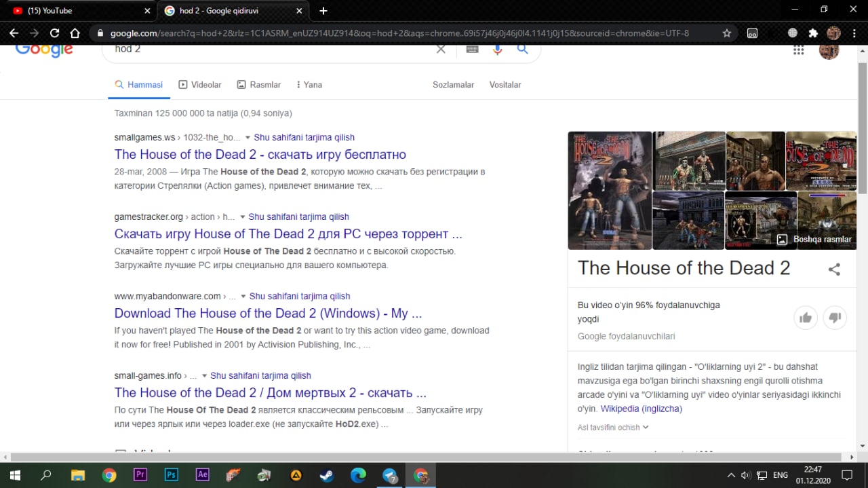Open Adobe Premiere Pro from taskbar
Viewport: 868px width, 488px height.
pyautogui.click(x=140, y=475)
